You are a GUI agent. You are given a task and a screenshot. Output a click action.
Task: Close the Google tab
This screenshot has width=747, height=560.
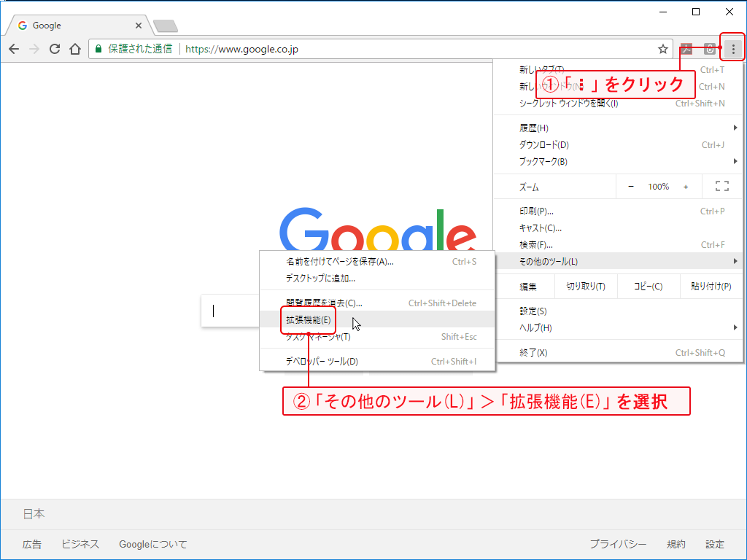pos(138,26)
